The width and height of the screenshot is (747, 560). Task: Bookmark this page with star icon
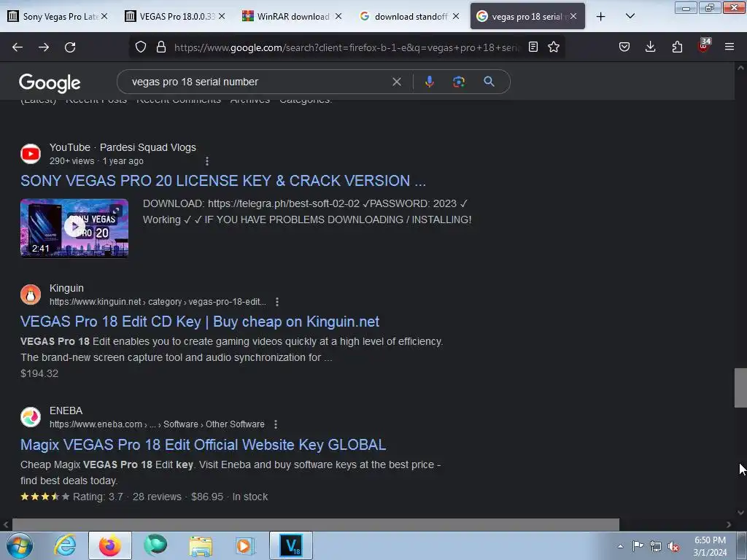pos(554,47)
